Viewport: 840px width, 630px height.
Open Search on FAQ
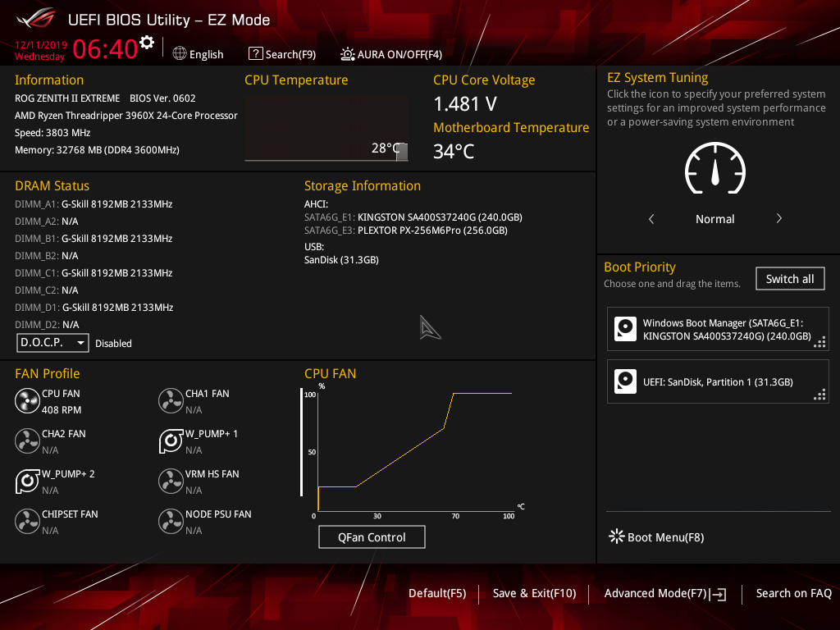[x=793, y=593]
